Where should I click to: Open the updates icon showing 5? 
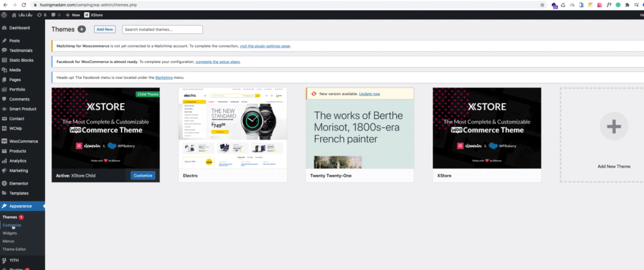(41, 15)
